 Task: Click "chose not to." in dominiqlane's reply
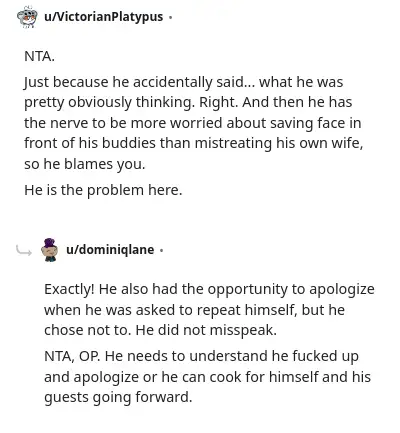click(88, 331)
